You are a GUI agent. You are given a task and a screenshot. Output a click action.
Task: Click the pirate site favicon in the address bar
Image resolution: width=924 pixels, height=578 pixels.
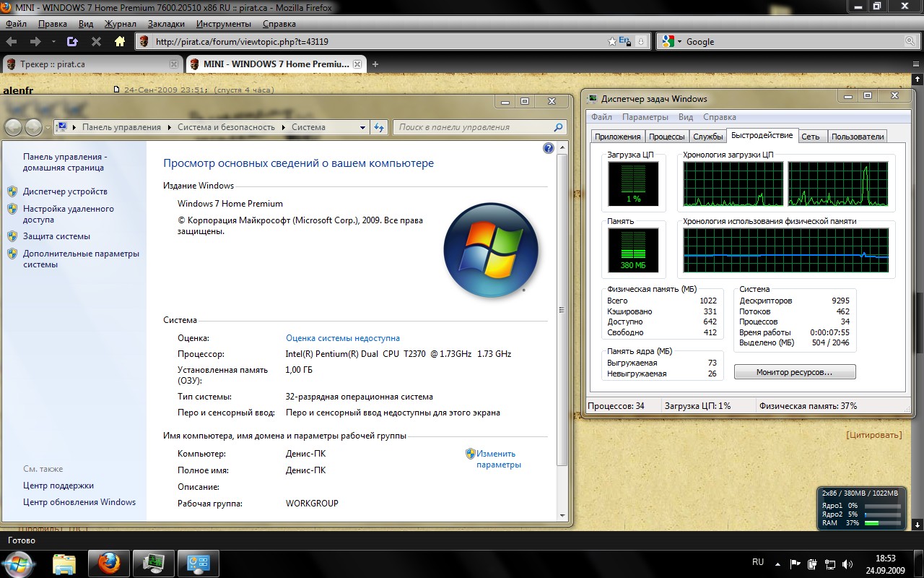144,42
